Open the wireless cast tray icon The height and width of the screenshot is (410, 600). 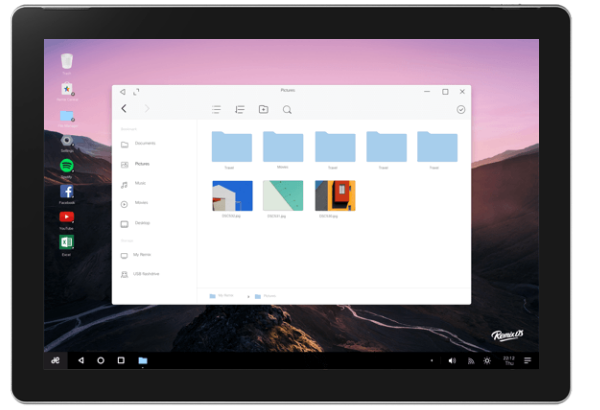(471, 361)
